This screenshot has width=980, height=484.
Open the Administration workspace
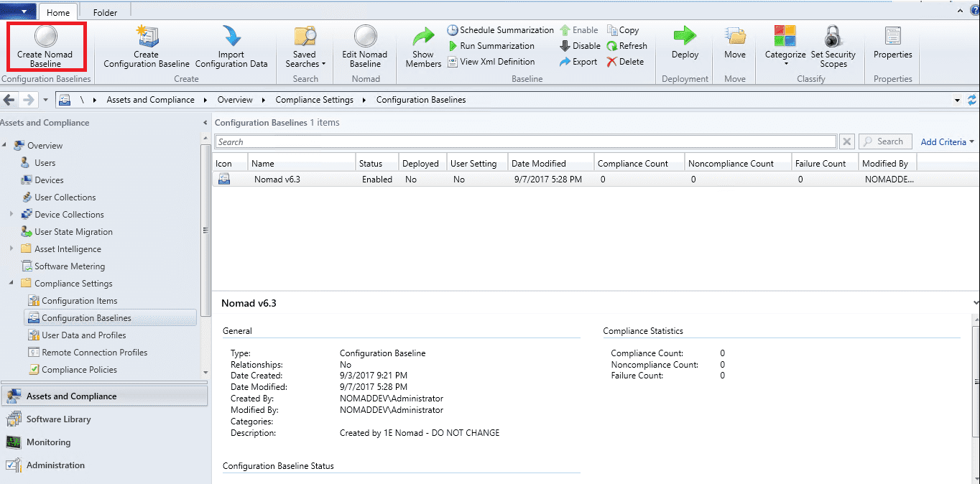(x=103, y=465)
